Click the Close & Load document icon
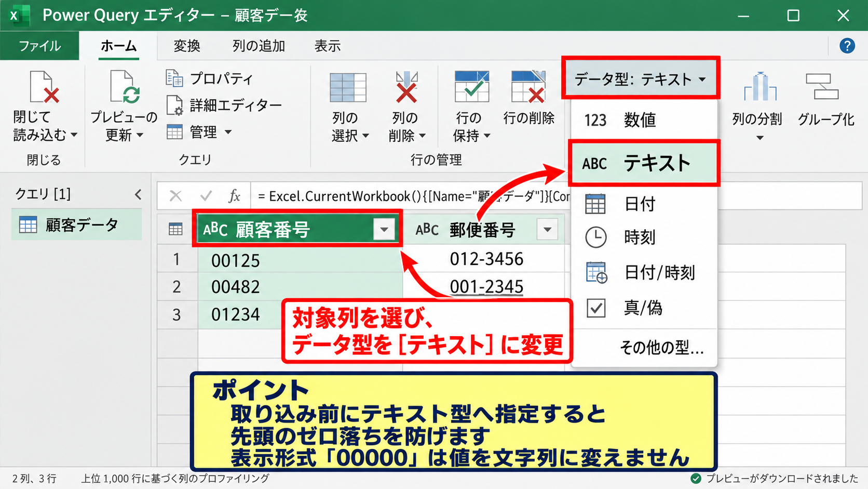The height and width of the screenshot is (489, 868). [44, 87]
